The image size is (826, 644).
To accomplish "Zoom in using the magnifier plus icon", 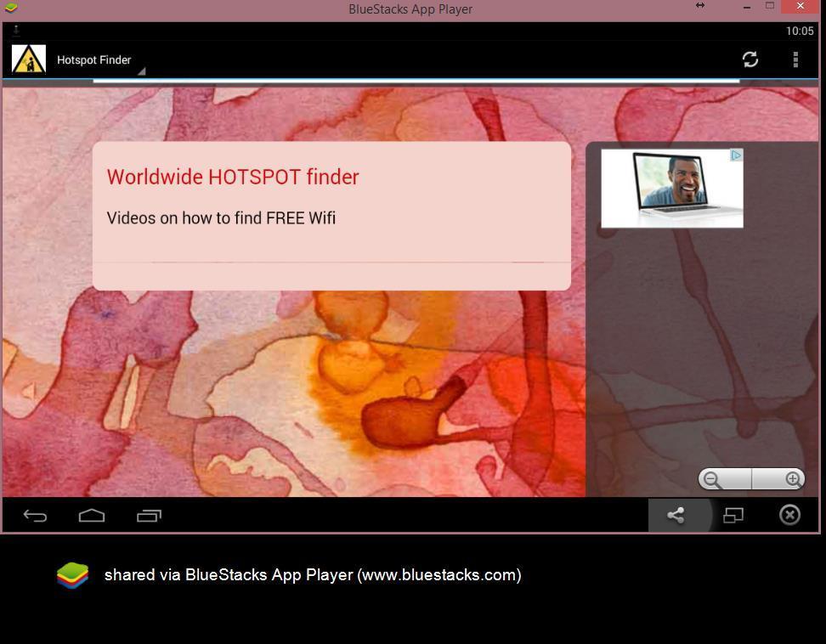I will [x=791, y=479].
